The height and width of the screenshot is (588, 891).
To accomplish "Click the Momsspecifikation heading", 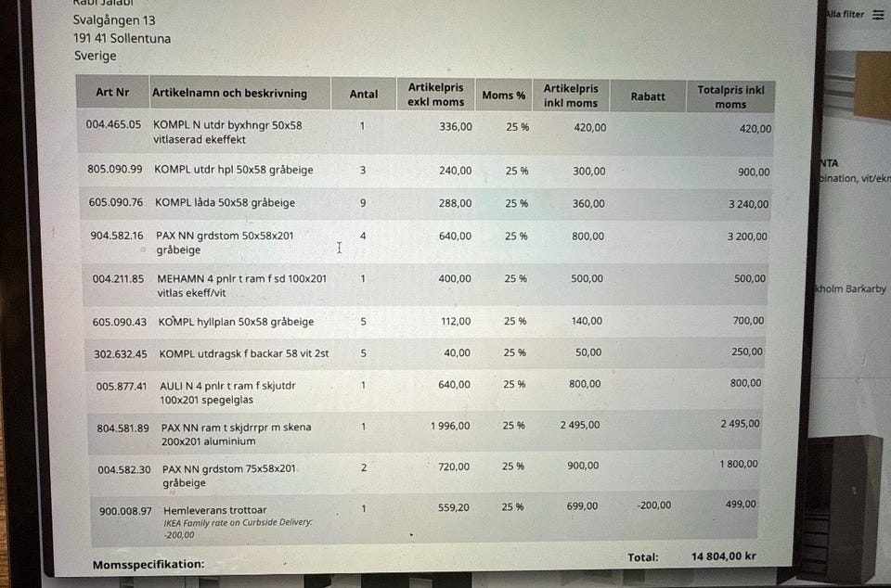I will [148, 564].
